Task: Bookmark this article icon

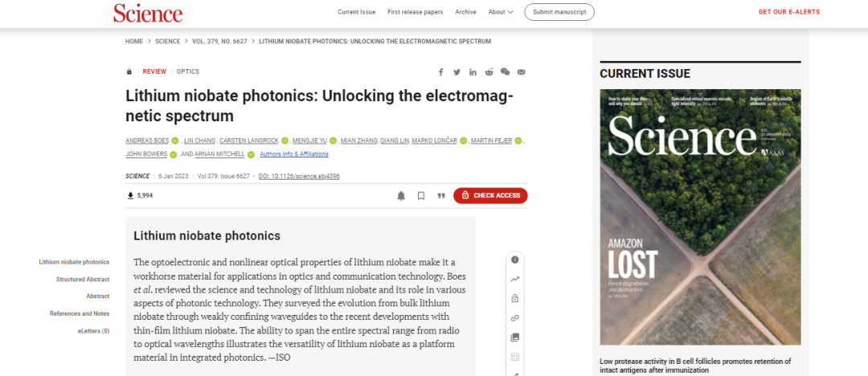Action: click(x=421, y=195)
